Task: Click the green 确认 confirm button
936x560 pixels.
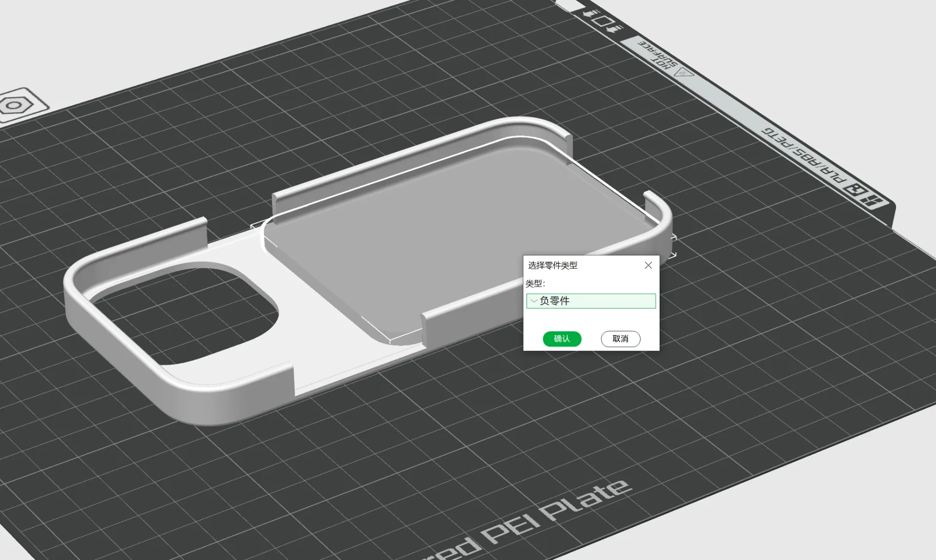Action: point(562,339)
